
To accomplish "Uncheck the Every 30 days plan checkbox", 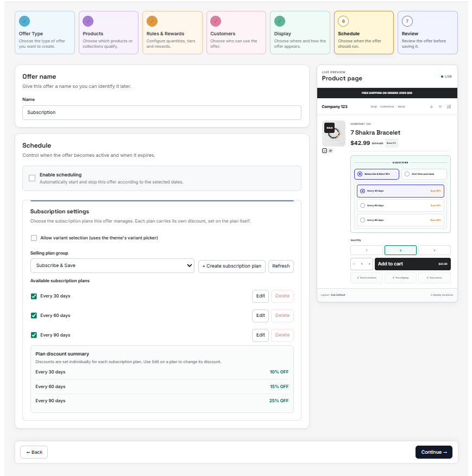I will [34, 296].
